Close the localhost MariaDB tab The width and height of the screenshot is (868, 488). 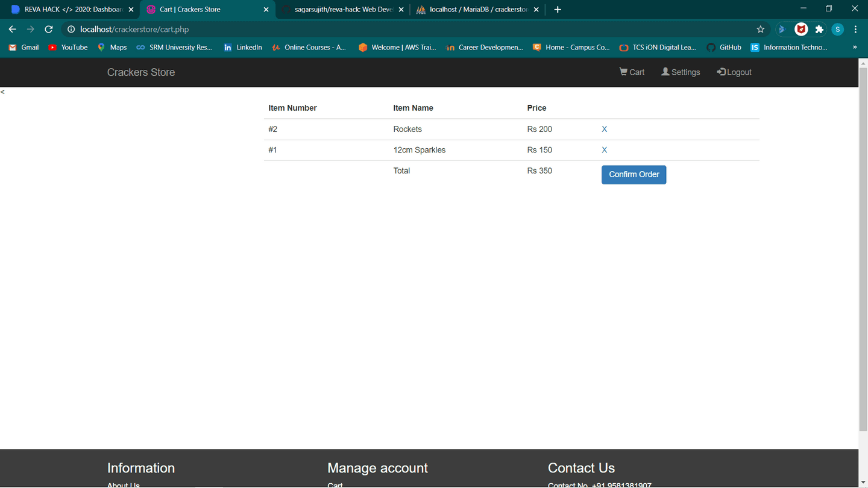536,10
